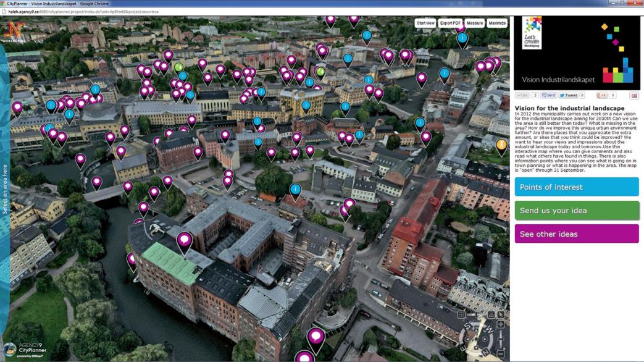Click the Maximize map button
The width and height of the screenshot is (644, 362).
click(497, 23)
